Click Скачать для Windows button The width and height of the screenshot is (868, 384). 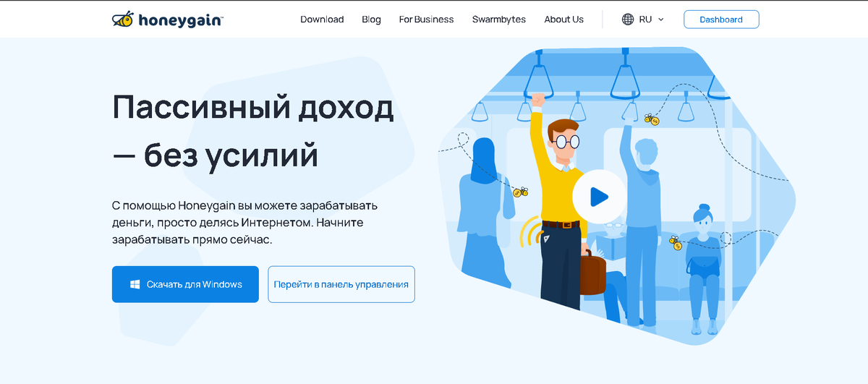pyautogui.click(x=185, y=284)
